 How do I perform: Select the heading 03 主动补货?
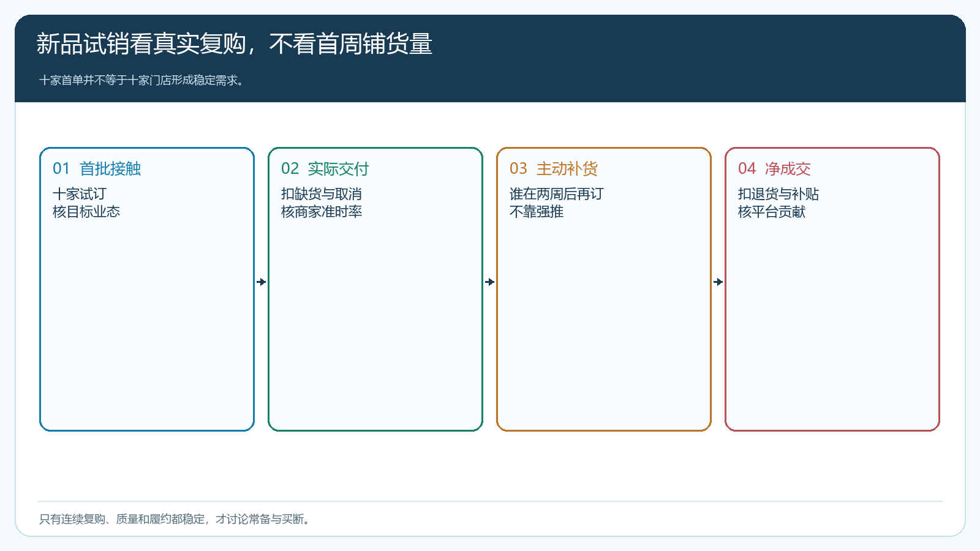point(554,168)
